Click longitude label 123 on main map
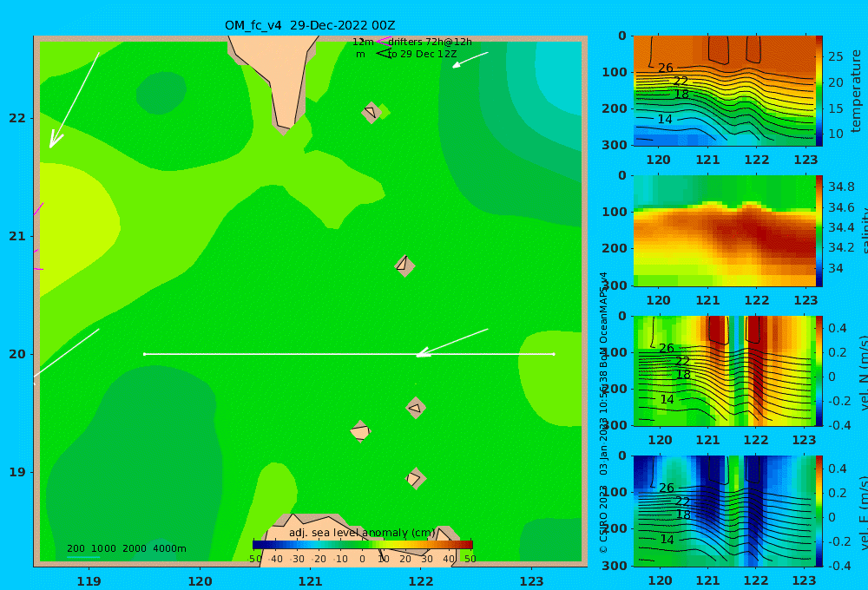 click(x=532, y=581)
